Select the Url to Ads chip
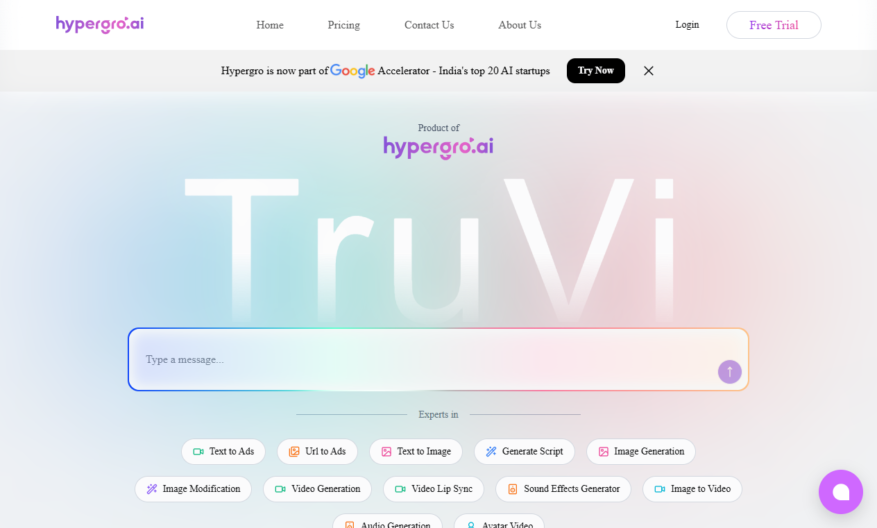Screen dimensions: 877x528 [x=317, y=451]
